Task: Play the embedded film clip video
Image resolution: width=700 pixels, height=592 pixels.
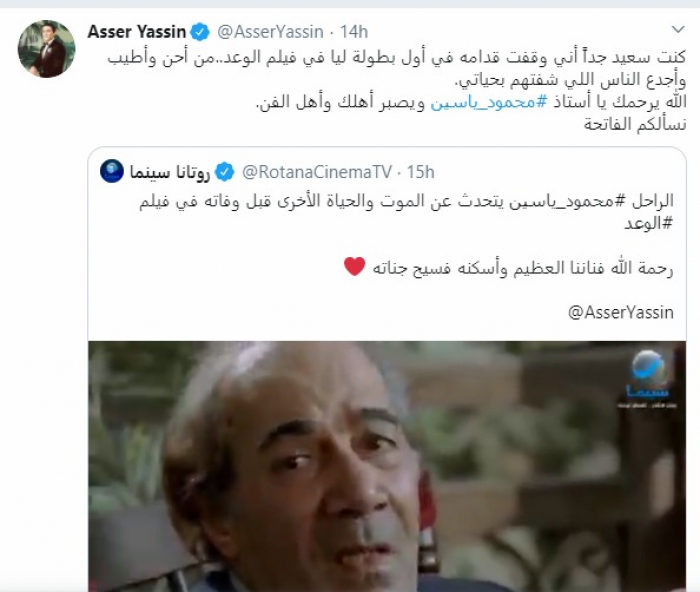Action: click(387, 467)
